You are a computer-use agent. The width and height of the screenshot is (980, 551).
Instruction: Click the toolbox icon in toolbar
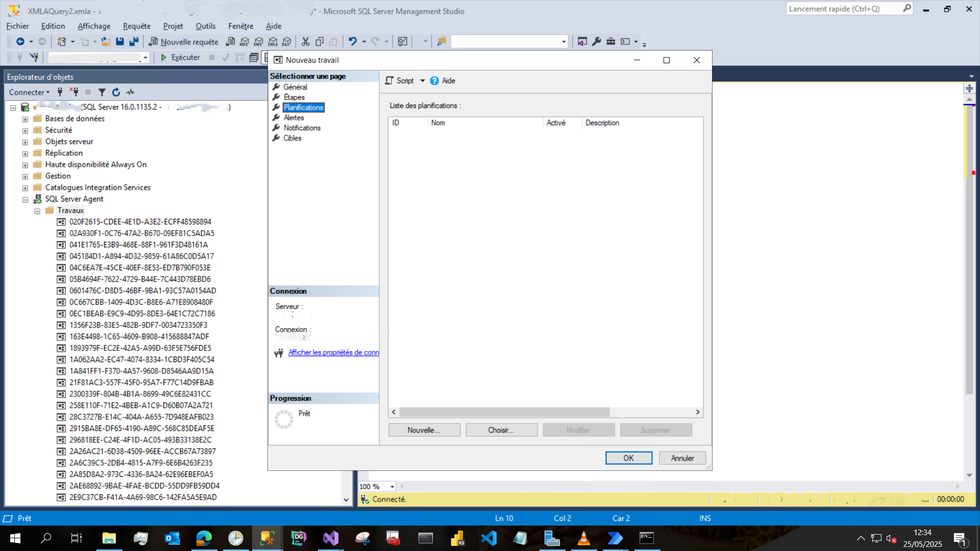point(611,42)
